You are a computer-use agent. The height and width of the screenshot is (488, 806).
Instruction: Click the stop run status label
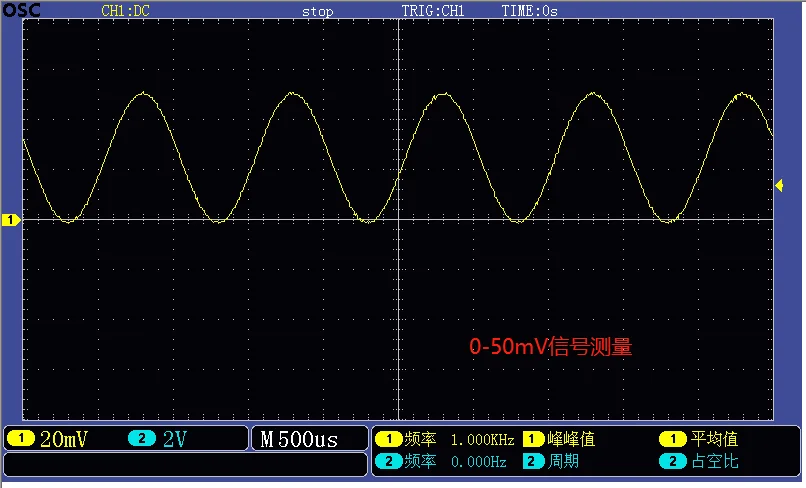tap(318, 11)
